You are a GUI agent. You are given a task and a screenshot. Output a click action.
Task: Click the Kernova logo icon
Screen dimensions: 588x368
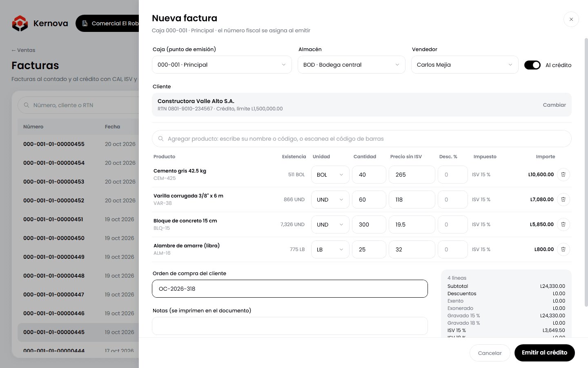tap(20, 23)
